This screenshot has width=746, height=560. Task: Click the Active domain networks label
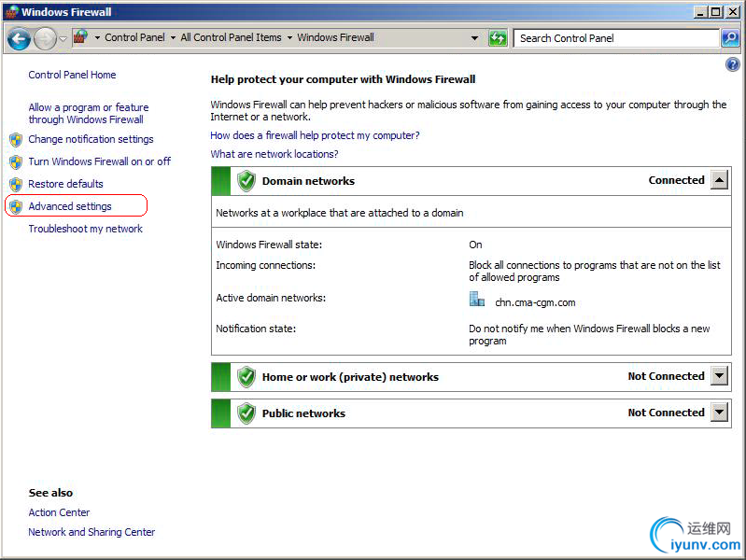coord(271,298)
